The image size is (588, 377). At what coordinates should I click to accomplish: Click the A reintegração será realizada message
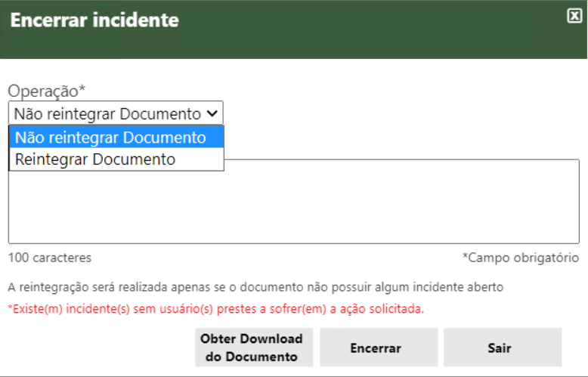(x=255, y=287)
